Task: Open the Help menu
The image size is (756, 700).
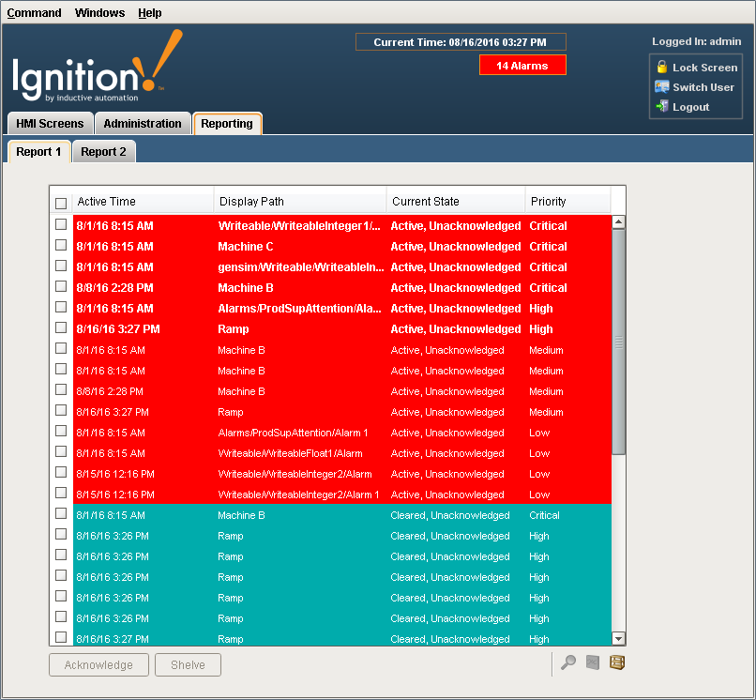Action: pos(150,12)
